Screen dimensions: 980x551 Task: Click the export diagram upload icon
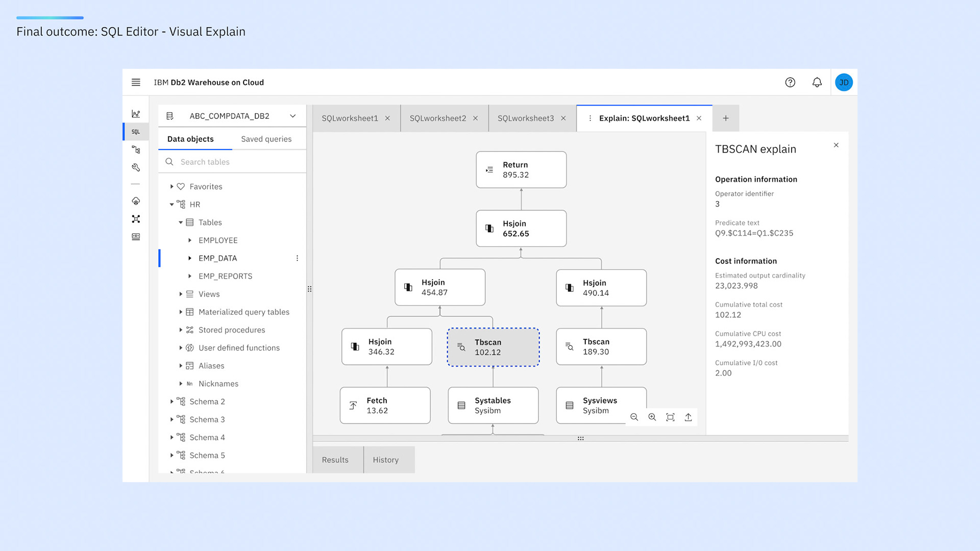point(688,417)
